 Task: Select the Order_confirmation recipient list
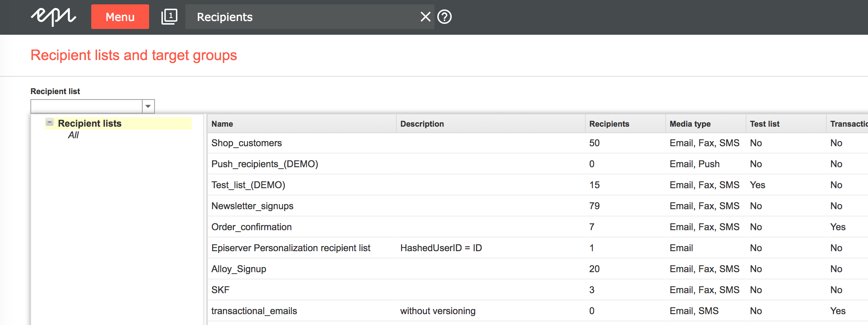pyautogui.click(x=252, y=227)
